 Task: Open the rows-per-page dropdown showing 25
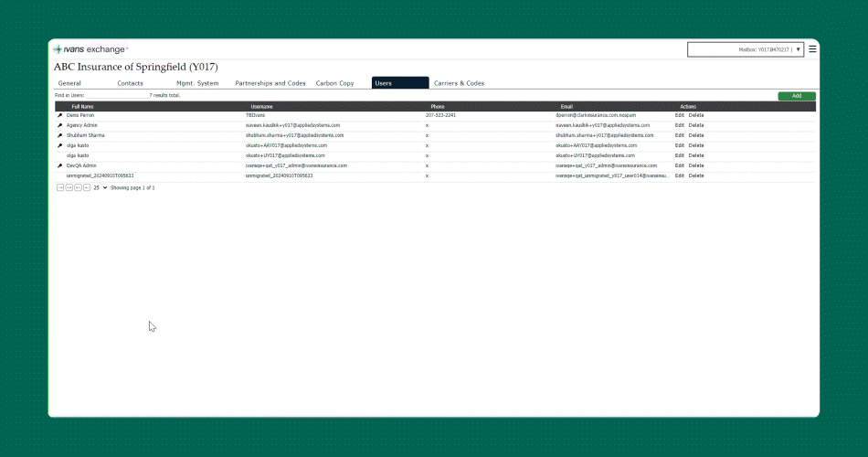pos(100,187)
